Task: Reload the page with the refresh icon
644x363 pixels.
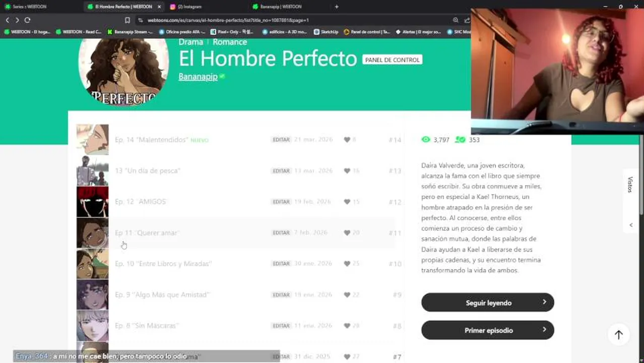Action: [27, 20]
